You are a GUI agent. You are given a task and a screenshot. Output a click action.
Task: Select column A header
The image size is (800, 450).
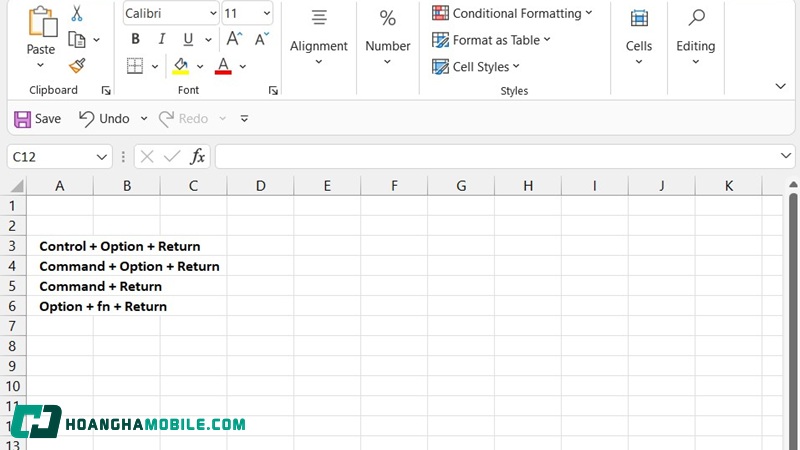pyautogui.click(x=60, y=186)
